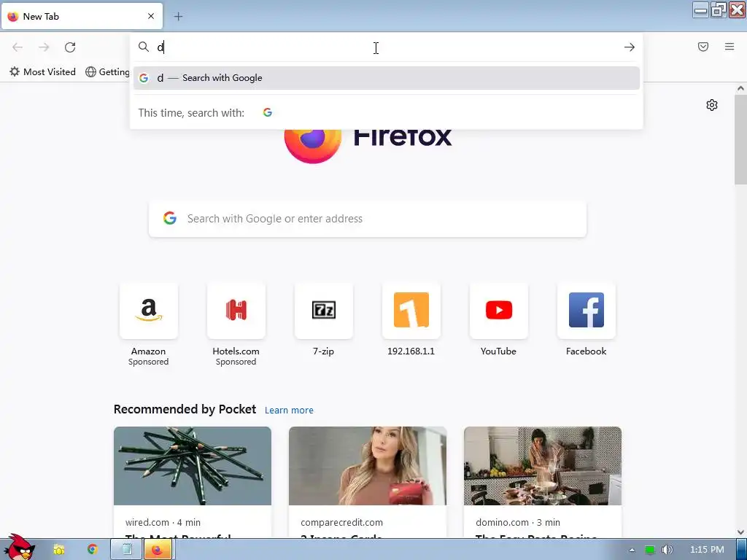Open the domino.com kitchen article thumbnail
The width and height of the screenshot is (747, 560).
(543, 466)
